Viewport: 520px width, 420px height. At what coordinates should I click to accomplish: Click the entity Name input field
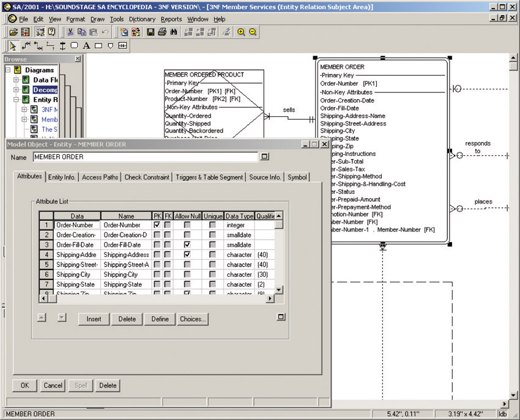click(x=145, y=157)
